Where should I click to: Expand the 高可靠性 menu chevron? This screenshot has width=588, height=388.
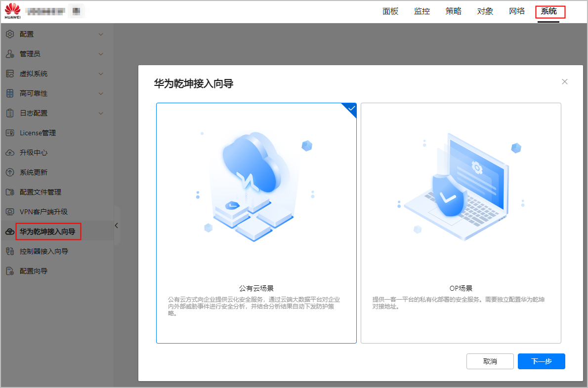coord(101,94)
